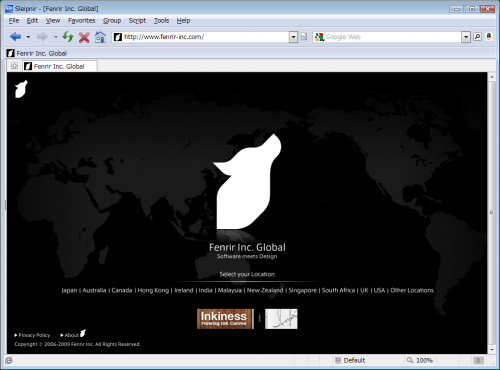Click the small icon left of the tab

14,66
